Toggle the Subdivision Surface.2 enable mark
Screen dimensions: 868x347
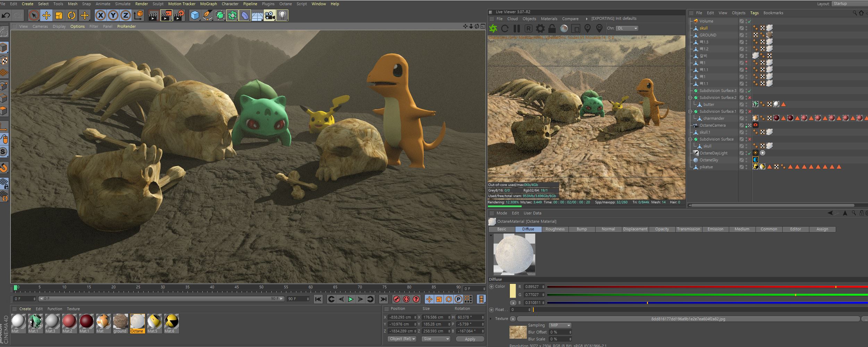tap(750, 98)
